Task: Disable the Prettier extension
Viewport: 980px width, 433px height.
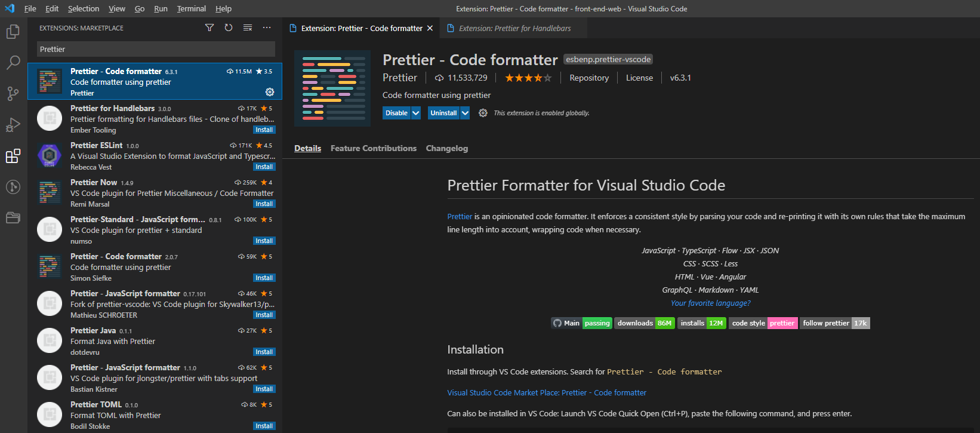Action: point(396,113)
